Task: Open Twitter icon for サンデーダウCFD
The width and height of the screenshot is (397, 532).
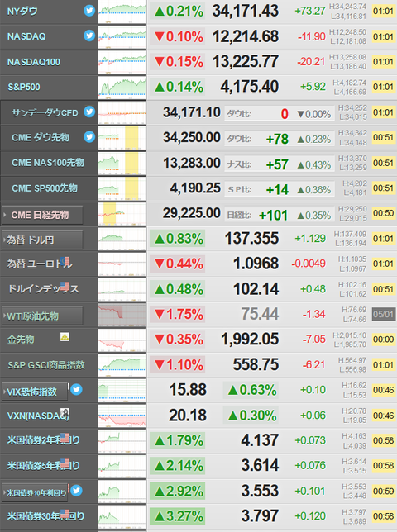Action: [89, 112]
